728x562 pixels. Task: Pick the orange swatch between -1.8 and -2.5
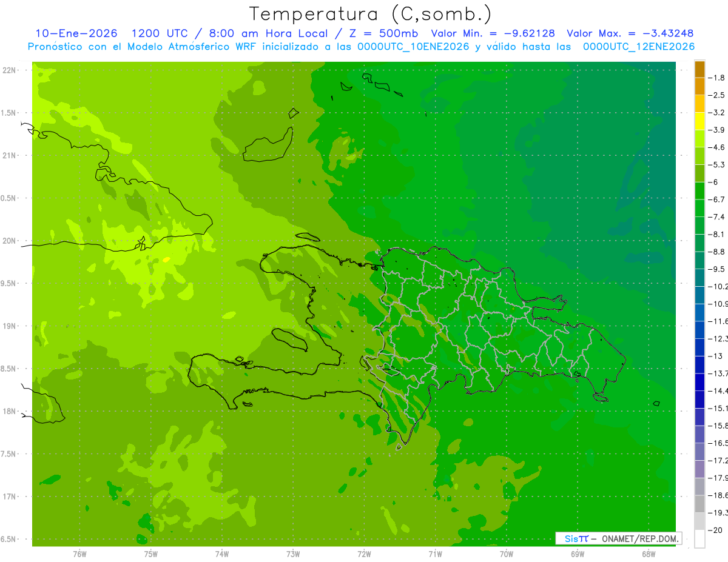click(x=699, y=87)
